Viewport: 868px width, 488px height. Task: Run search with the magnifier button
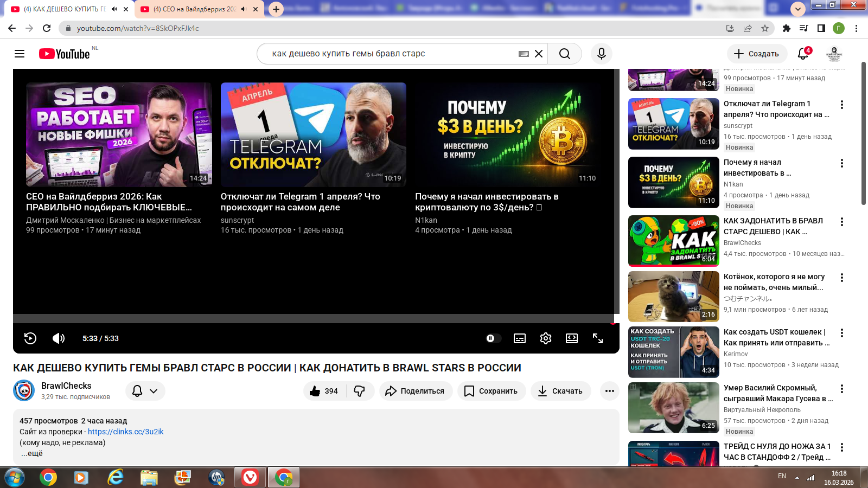coord(565,54)
